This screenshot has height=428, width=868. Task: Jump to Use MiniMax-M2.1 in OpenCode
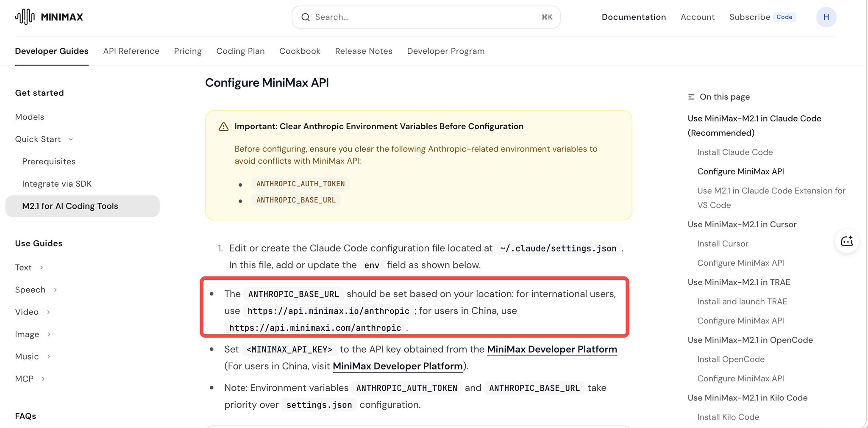click(750, 340)
